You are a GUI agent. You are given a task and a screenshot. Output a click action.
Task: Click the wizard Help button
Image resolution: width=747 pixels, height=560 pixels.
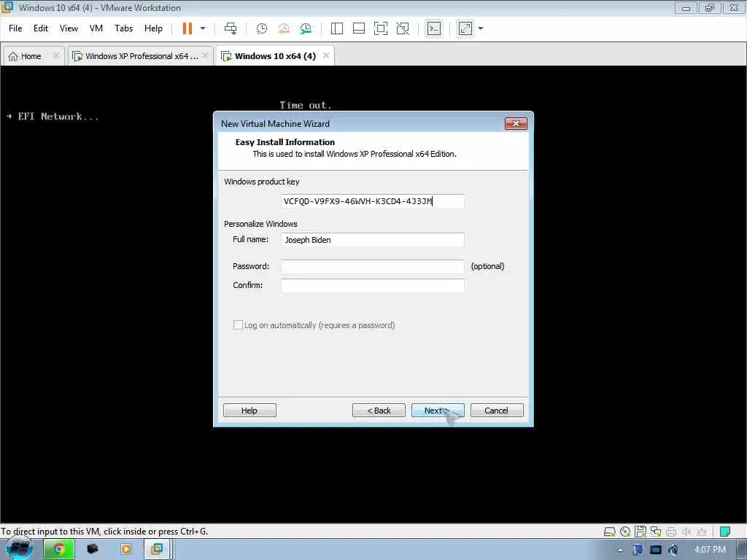pos(249,411)
